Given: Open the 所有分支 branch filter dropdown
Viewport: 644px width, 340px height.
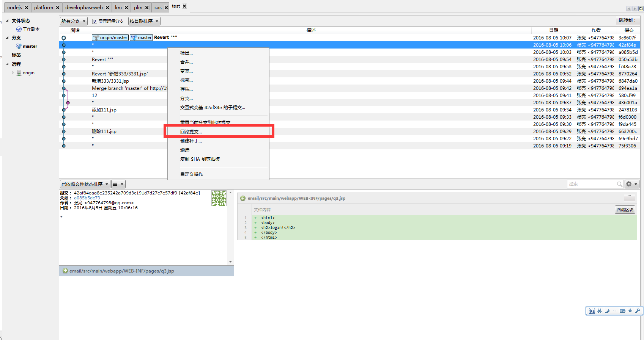Looking at the screenshot, I should 74,21.
